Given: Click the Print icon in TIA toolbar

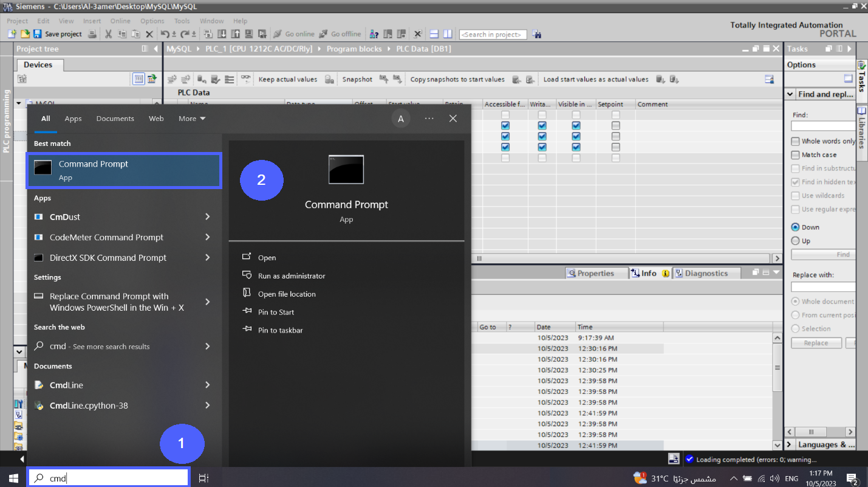Looking at the screenshot, I should point(92,34).
